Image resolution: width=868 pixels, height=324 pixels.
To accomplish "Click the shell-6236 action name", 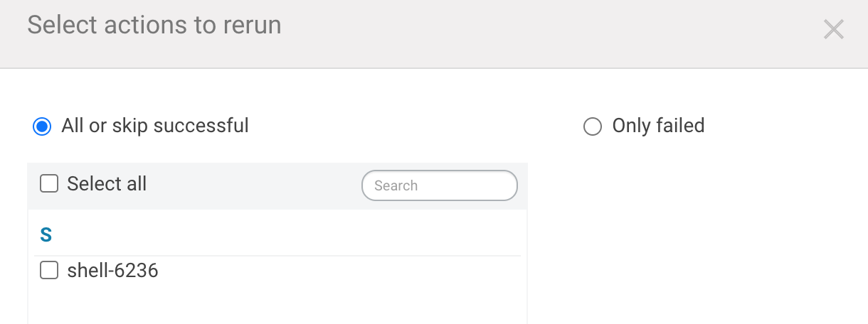I will pos(112,271).
